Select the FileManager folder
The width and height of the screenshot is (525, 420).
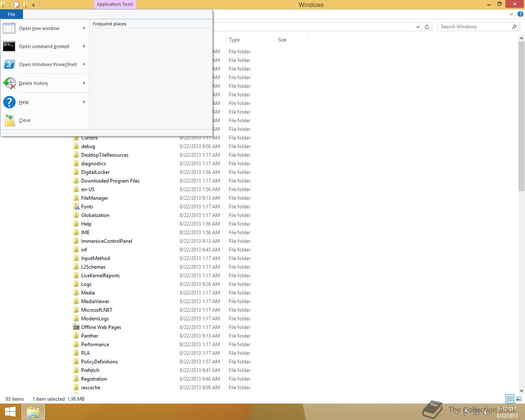click(94, 198)
